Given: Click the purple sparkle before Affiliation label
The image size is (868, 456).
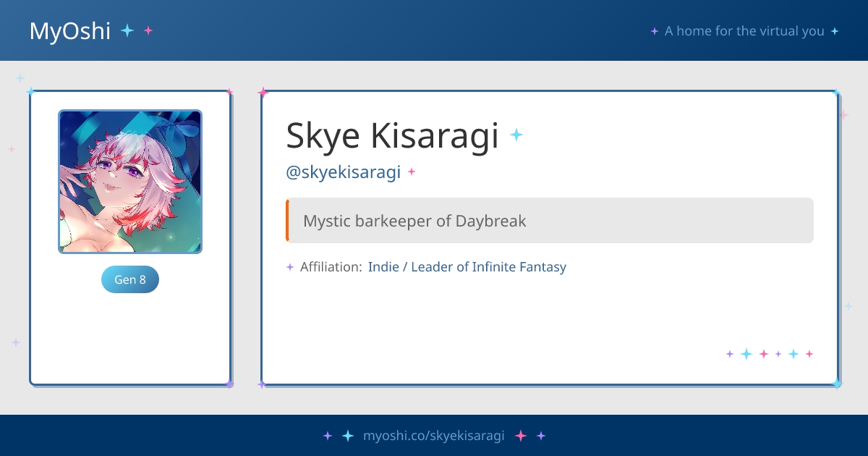Looking at the screenshot, I should (x=290, y=267).
